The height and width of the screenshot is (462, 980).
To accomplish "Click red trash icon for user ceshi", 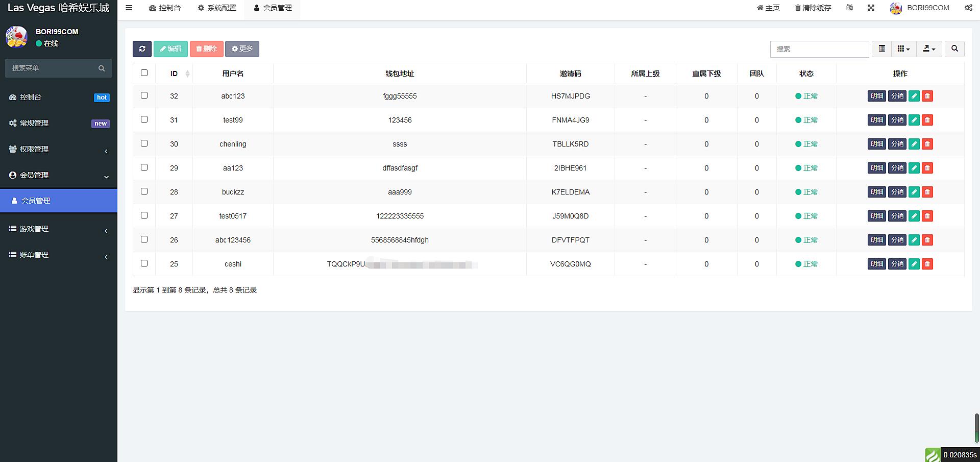I will 927,264.
